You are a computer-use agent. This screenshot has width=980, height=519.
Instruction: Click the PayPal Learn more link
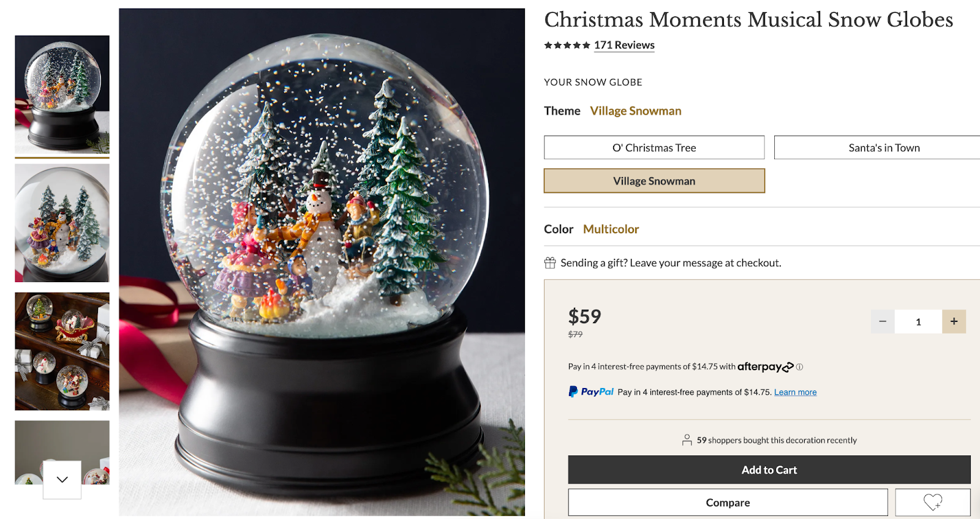point(794,392)
